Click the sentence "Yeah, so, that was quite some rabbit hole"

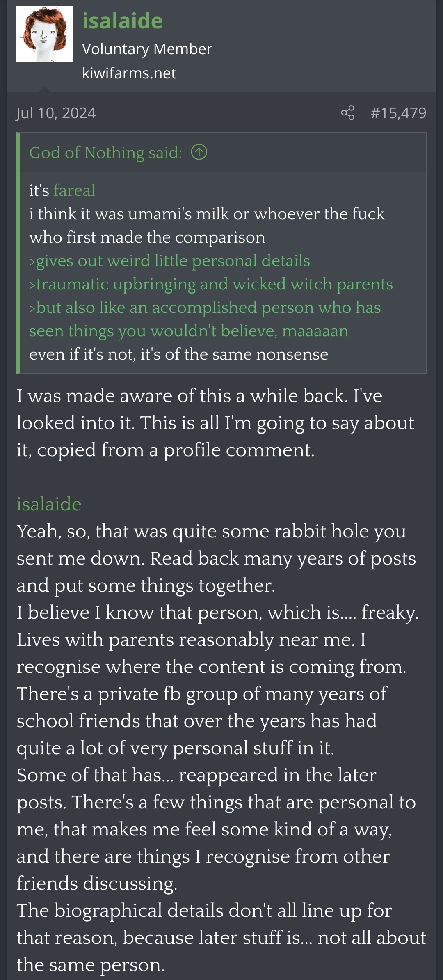point(211,531)
